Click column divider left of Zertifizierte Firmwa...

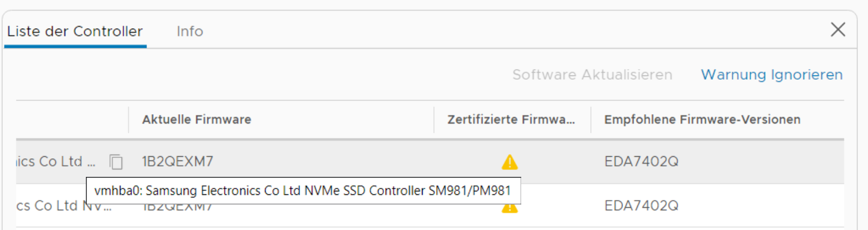coord(434,120)
